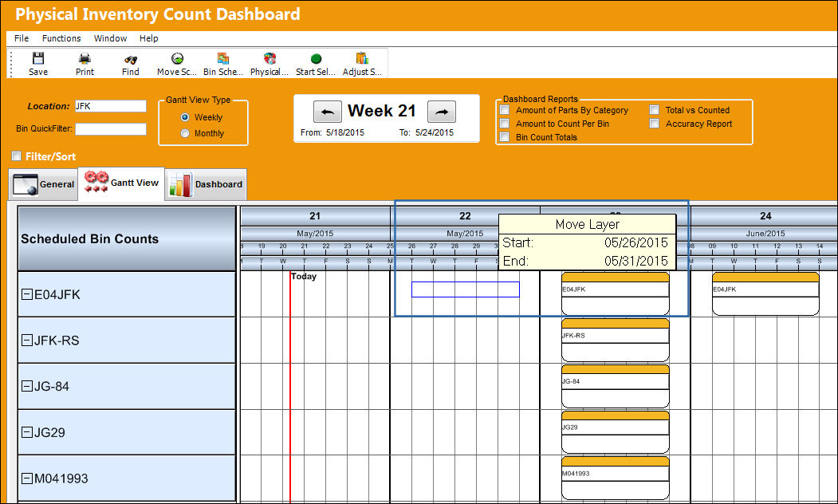
Task: Enable Amount to Count Per Bin report
Action: (x=505, y=124)
